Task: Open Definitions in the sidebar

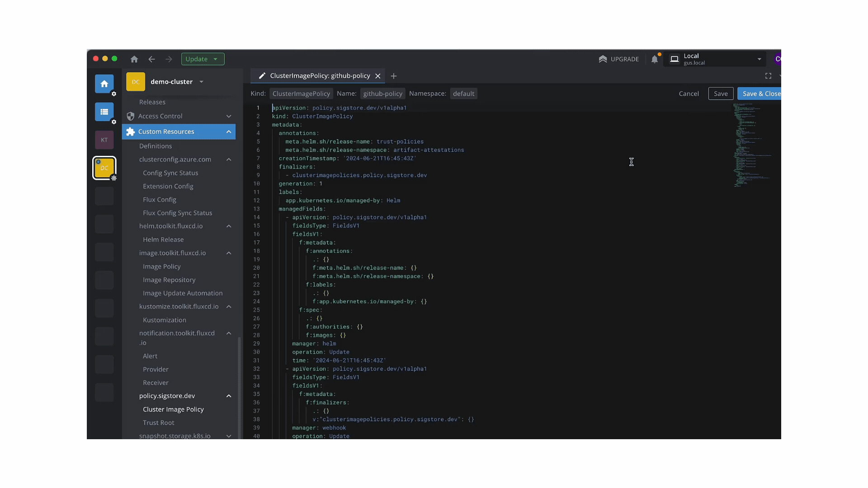Action: (x=156, y=146)
